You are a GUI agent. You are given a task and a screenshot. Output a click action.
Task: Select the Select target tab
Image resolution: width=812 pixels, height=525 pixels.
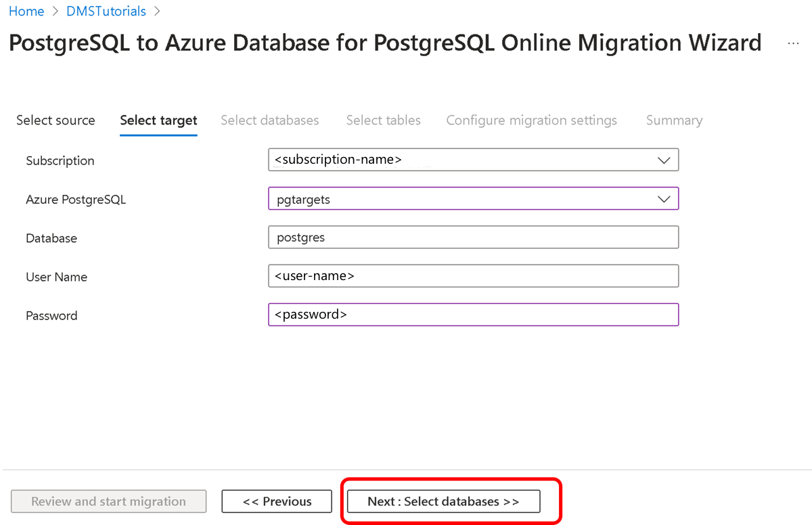[158, 120]
